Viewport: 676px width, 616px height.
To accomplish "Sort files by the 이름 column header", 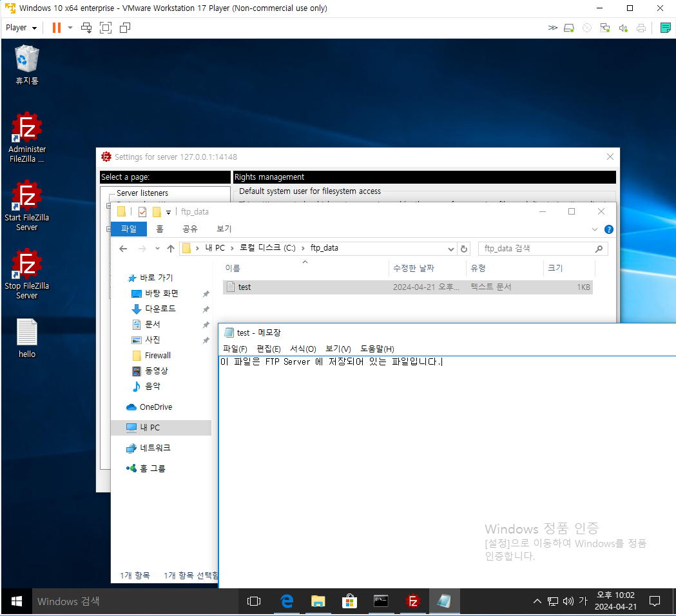I will pos(305,268).
